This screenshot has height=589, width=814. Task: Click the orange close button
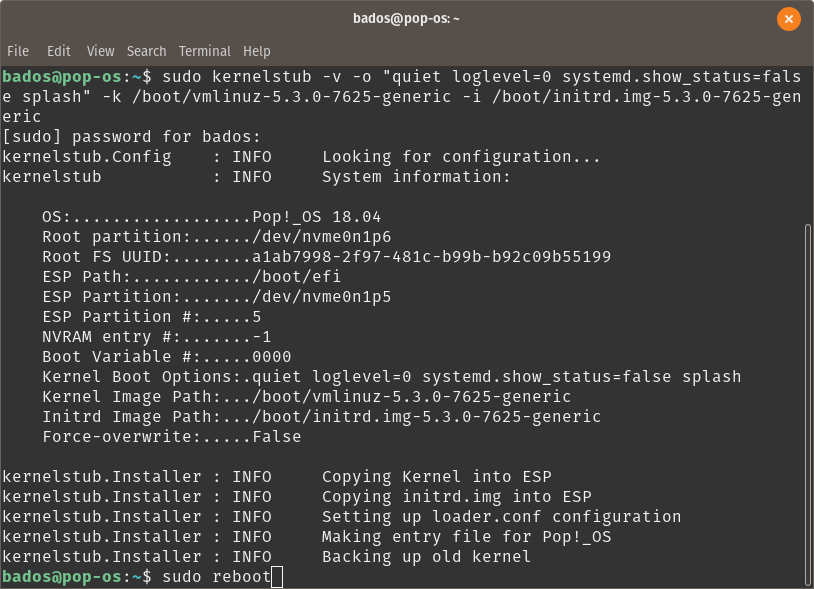click(789, 18)
